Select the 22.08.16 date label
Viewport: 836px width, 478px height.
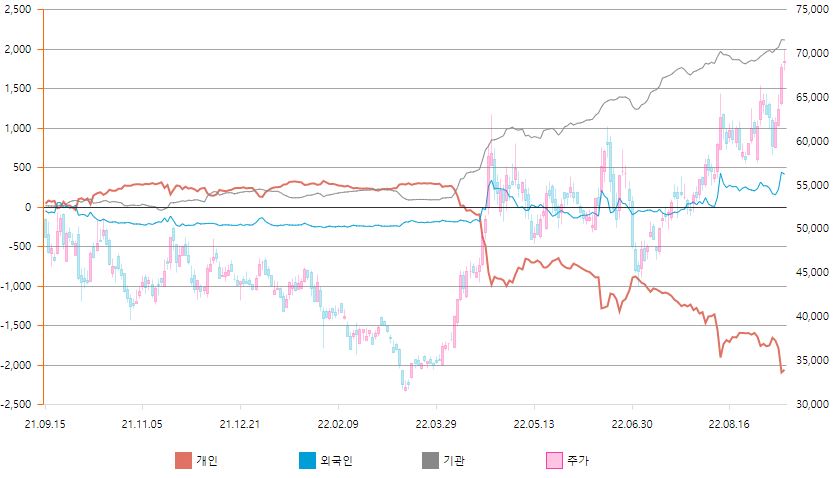click(x=730, y=423)
